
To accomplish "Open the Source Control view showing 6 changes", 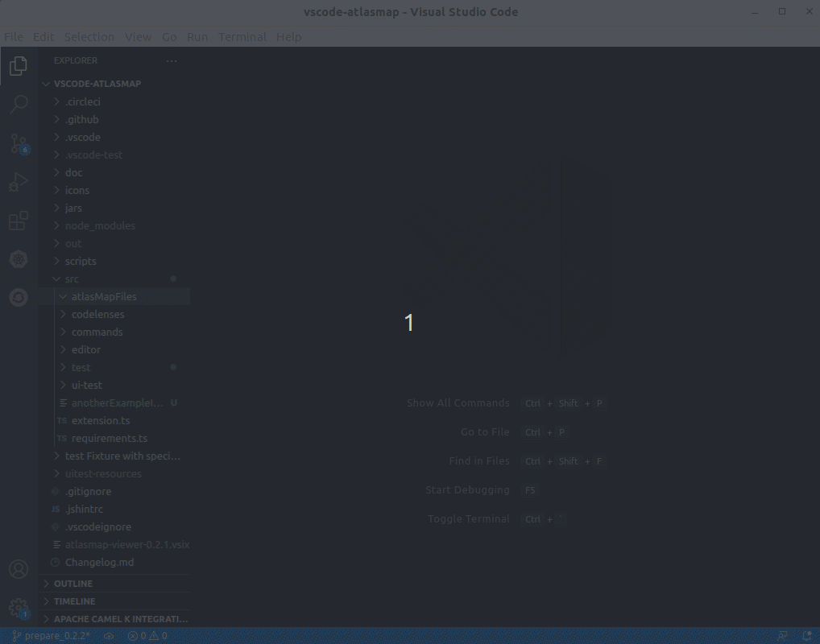I will click(x=18, y=142).
